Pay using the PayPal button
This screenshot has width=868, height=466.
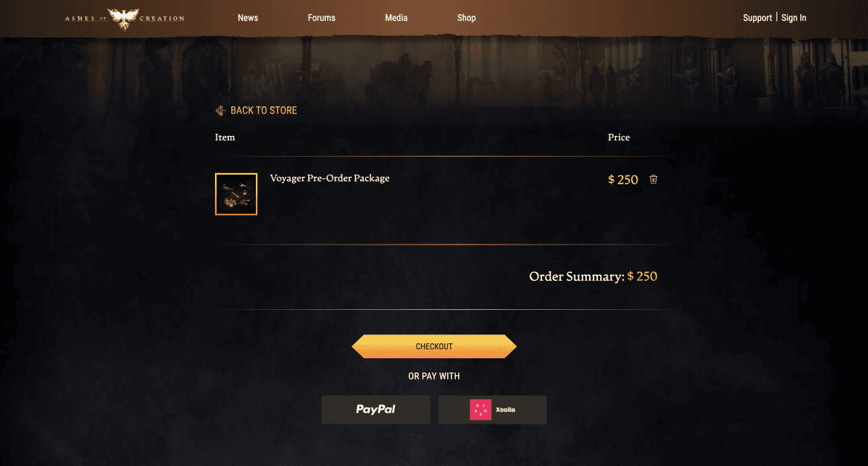pos(376,410)
